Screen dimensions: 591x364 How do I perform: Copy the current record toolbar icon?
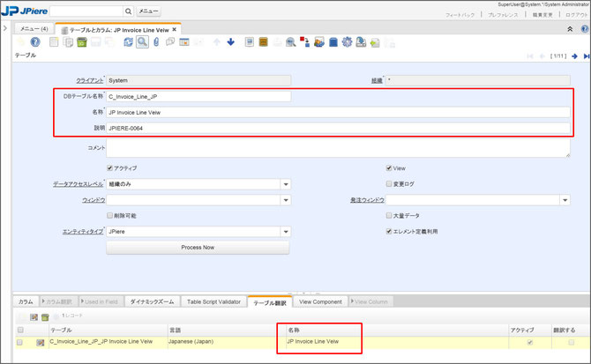(68, 41)
